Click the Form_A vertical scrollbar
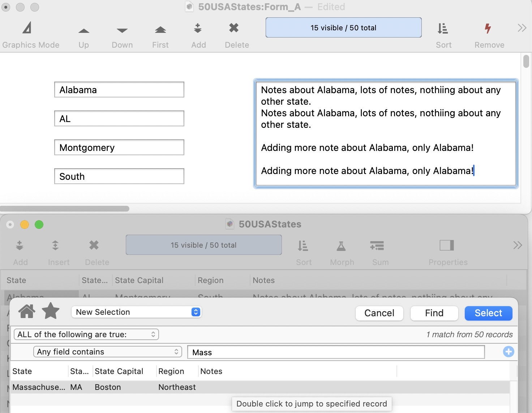This screenshot has width=532, height=413. point(526,61)
